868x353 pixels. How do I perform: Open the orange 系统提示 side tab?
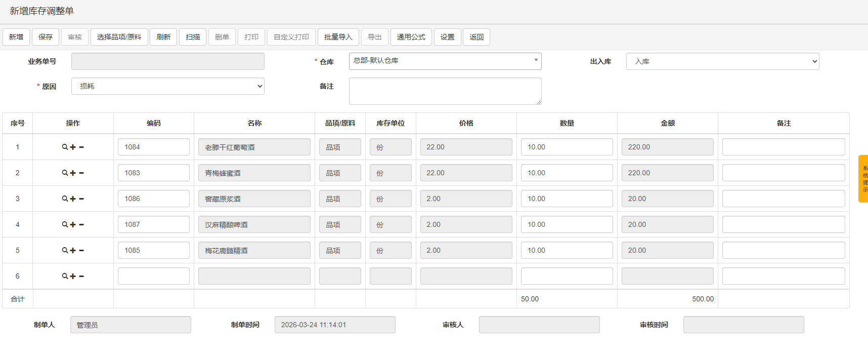point(863,179)
